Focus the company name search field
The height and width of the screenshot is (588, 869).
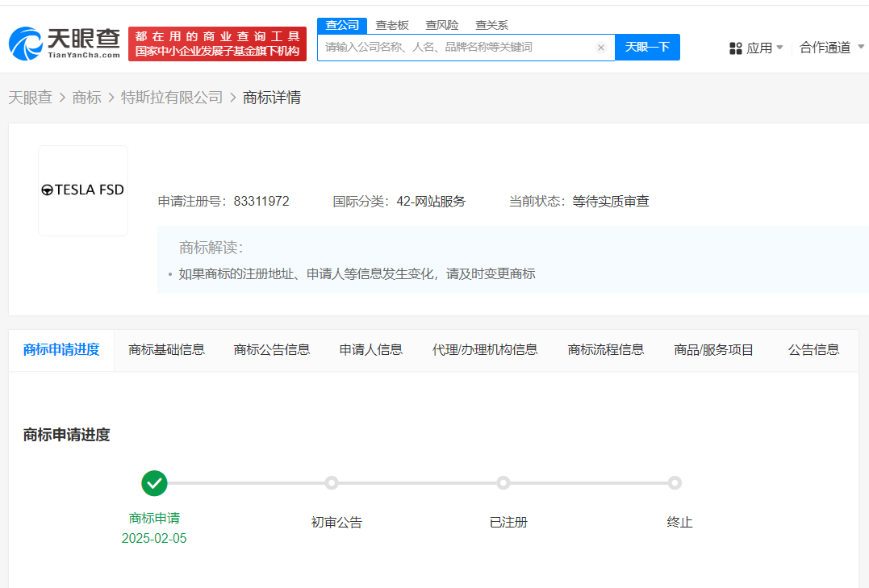coord(456,48)
